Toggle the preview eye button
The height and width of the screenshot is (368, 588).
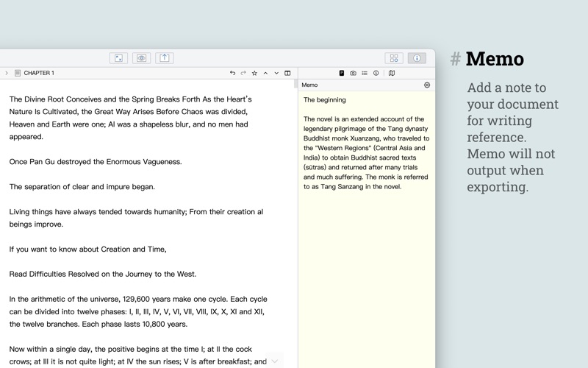[x=142, y=58]
